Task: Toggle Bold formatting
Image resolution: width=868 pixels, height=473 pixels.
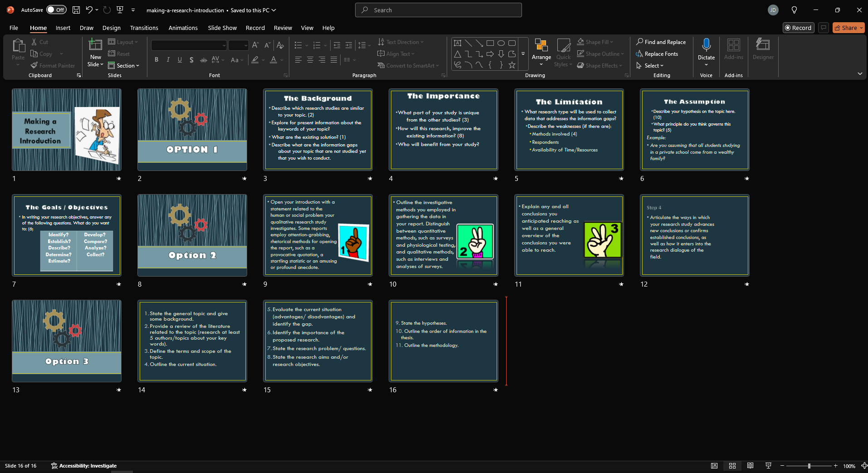Action: click(x=156, y=59)
